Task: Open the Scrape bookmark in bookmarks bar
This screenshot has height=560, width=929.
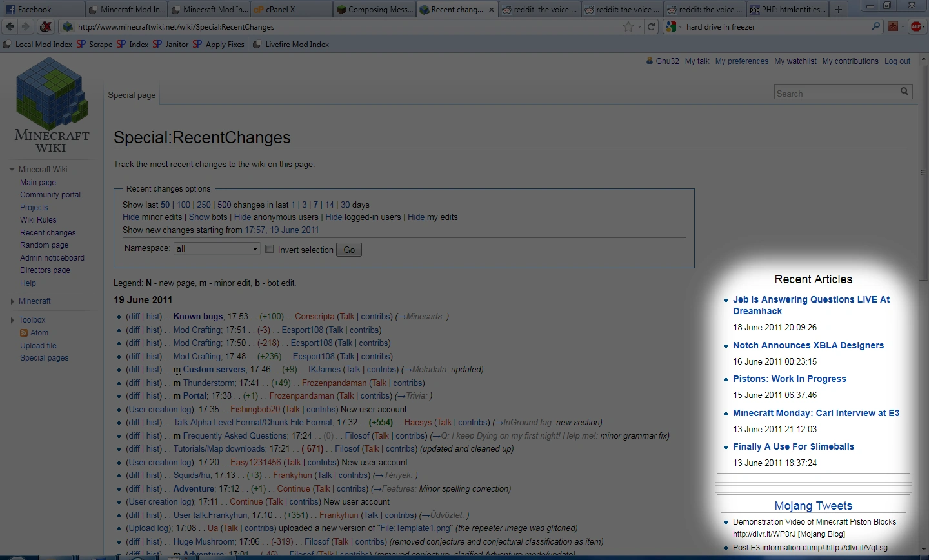Action: coord(95,45)
